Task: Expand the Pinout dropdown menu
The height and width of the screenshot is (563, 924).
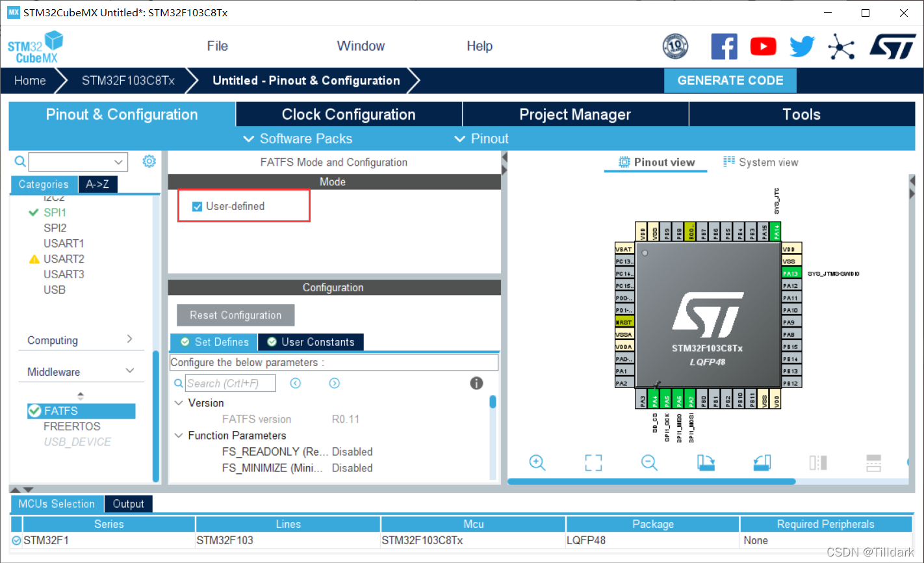Action: coord(481,138)
